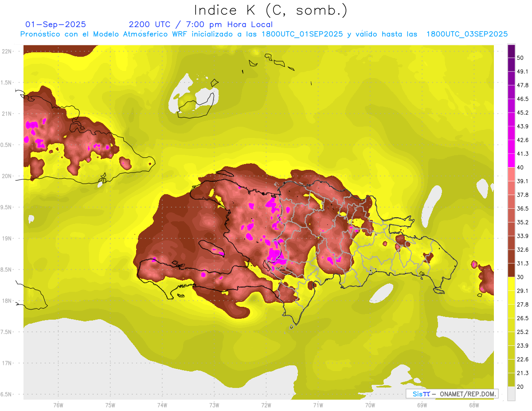Click the '7.5N' latitude label
Viewport: 532px width, 411px height.
tap(7, 332)
